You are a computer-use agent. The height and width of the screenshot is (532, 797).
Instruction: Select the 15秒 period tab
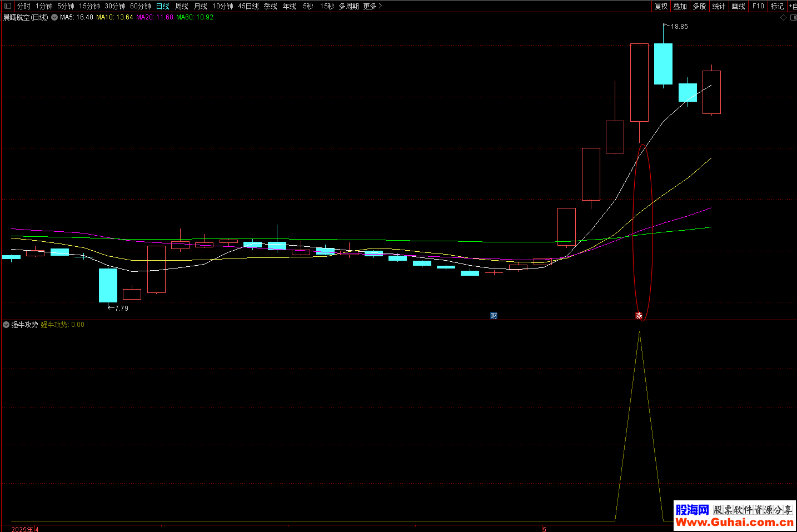pos(327,6)
